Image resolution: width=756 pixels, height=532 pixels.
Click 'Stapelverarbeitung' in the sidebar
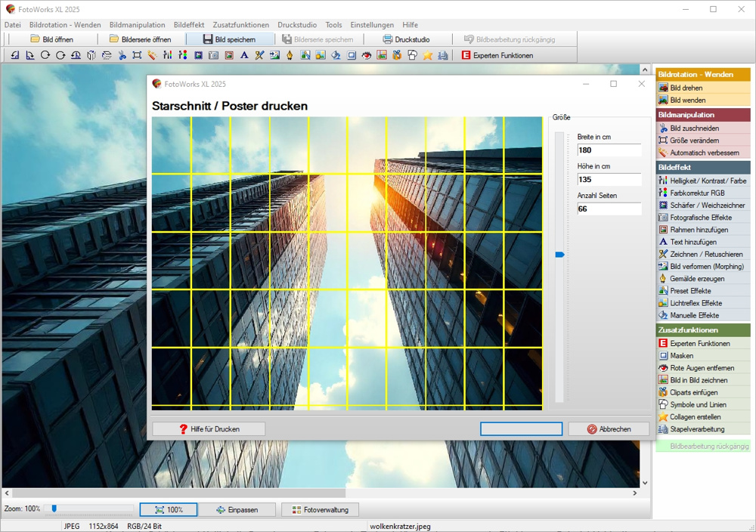click(696, 429)
